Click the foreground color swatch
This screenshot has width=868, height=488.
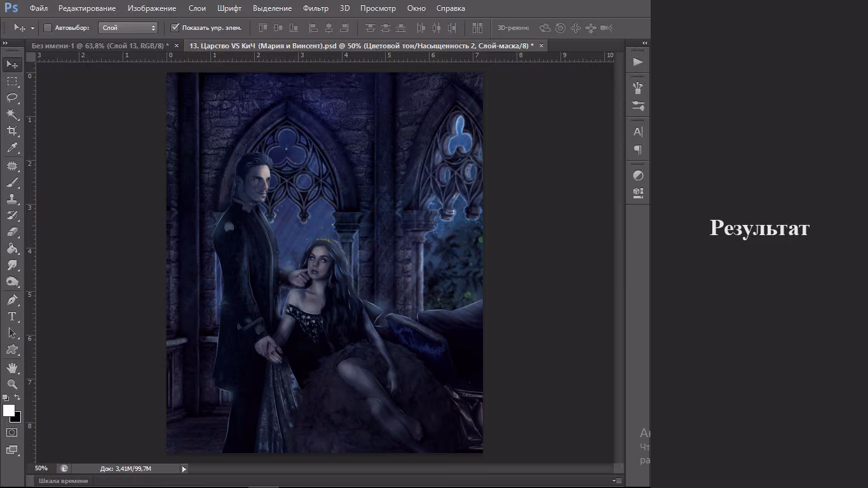pyautogui.click(x=8, y=410)
